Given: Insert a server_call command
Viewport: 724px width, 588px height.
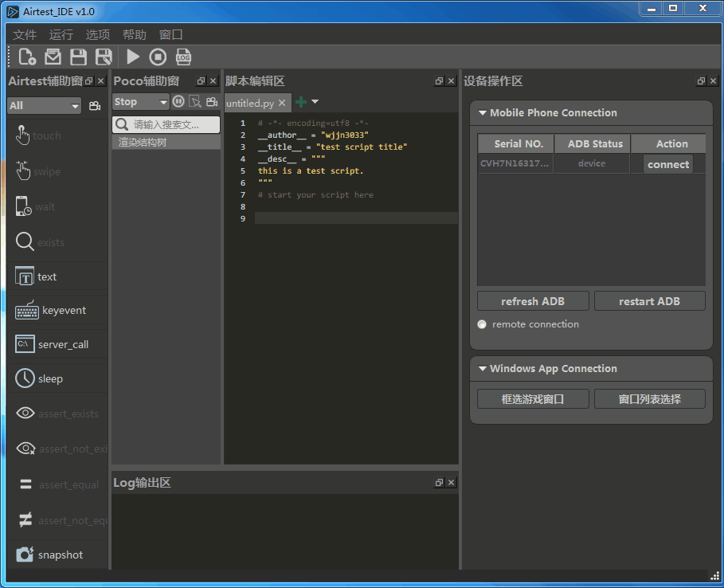Looking at the screenshot, I should coord(57,344).
